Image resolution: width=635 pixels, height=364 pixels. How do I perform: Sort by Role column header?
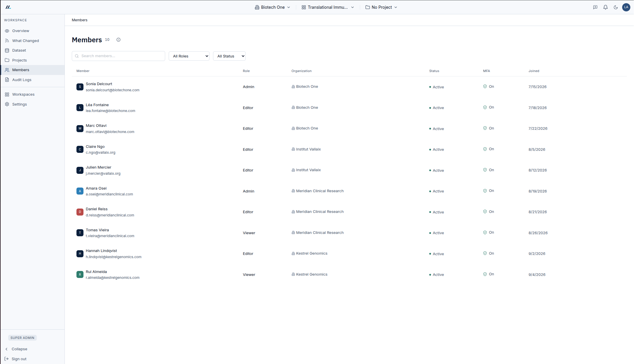pos(246,71)
